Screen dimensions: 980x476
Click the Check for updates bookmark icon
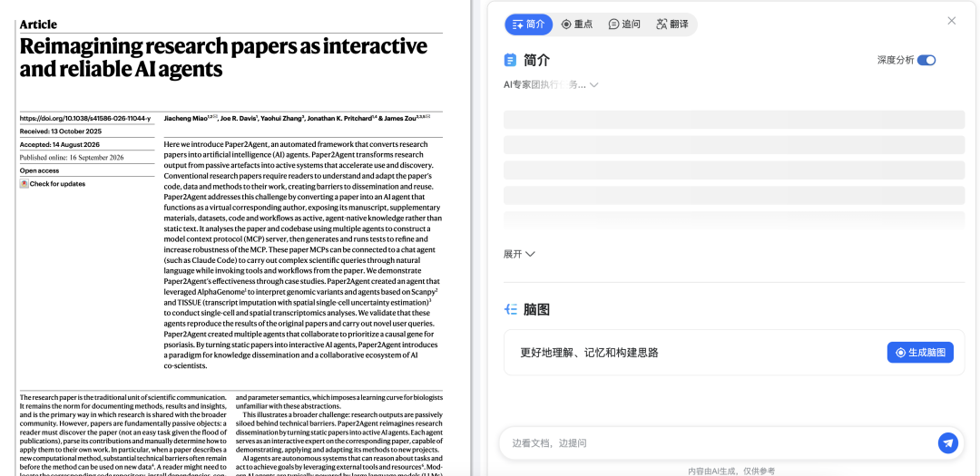point(24,184)
